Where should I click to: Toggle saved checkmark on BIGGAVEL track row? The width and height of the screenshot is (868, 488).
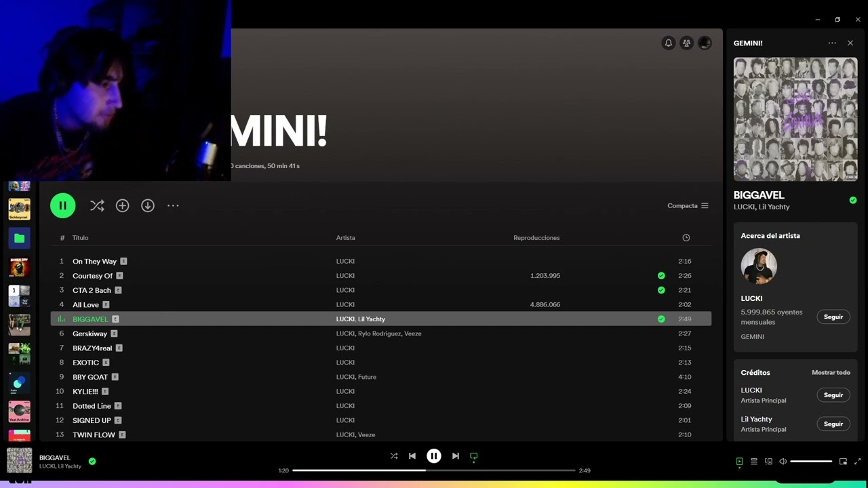[661, 319]
